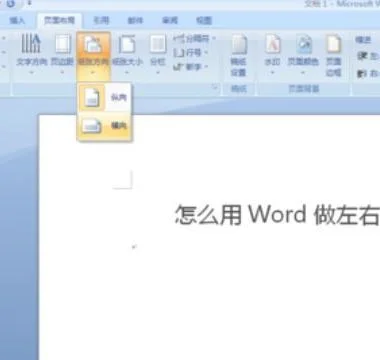Click the Breaks (分隔符) icon
Viewport: 380px width, 360px height.
(x=179, y=39)
